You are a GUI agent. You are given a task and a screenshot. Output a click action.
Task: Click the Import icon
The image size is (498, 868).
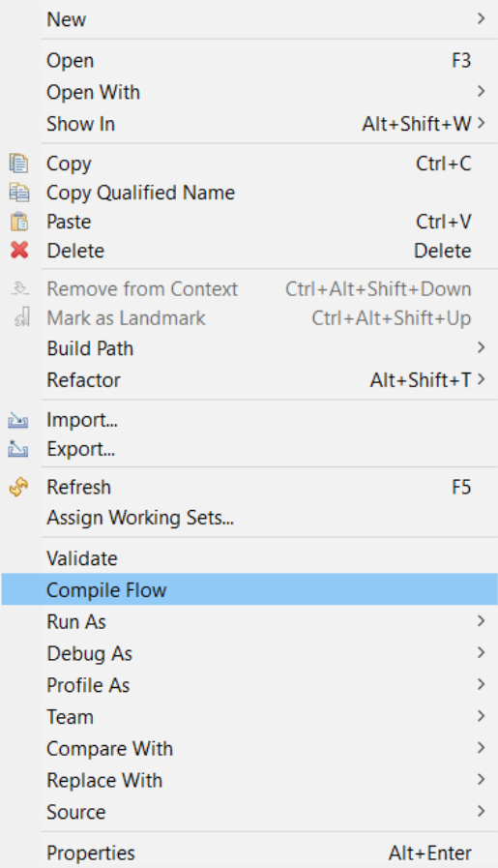click(18, 420)
